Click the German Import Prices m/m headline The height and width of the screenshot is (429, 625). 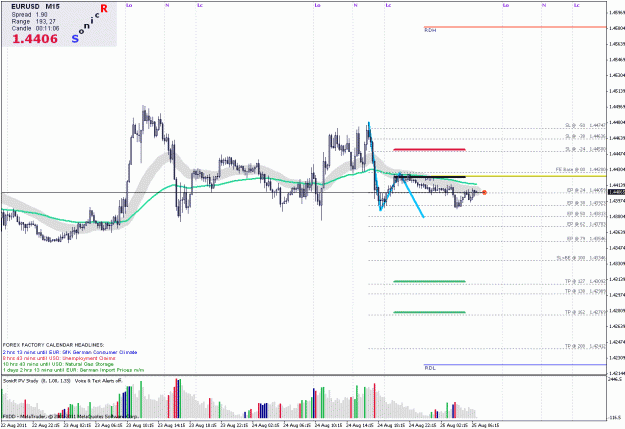tap(73, 370)
